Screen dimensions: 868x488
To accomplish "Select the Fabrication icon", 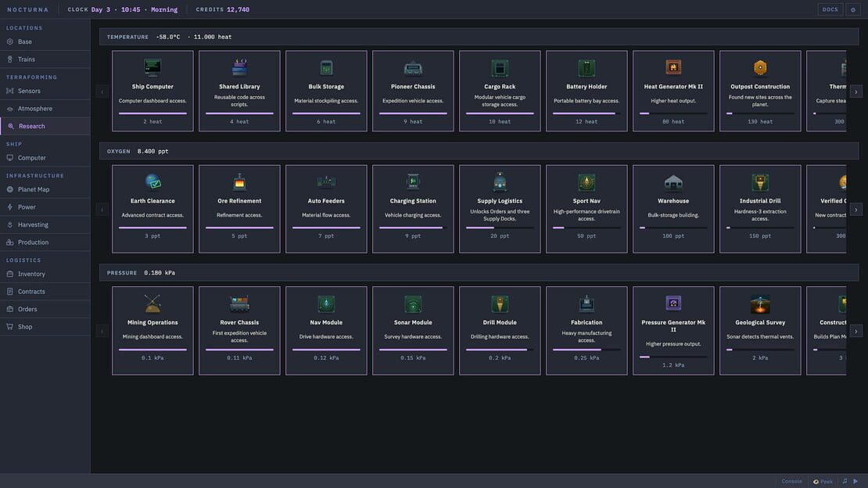I will click(x=586, y=303).
